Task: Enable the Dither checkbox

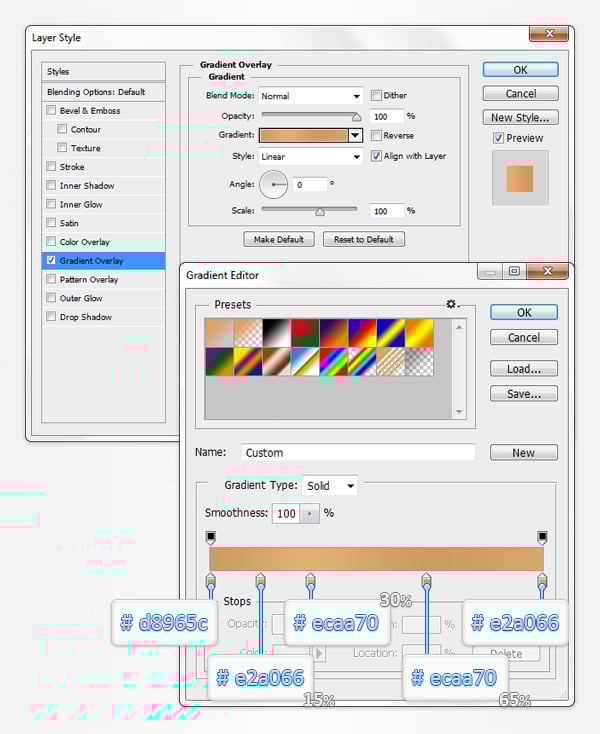Action: 377,96
